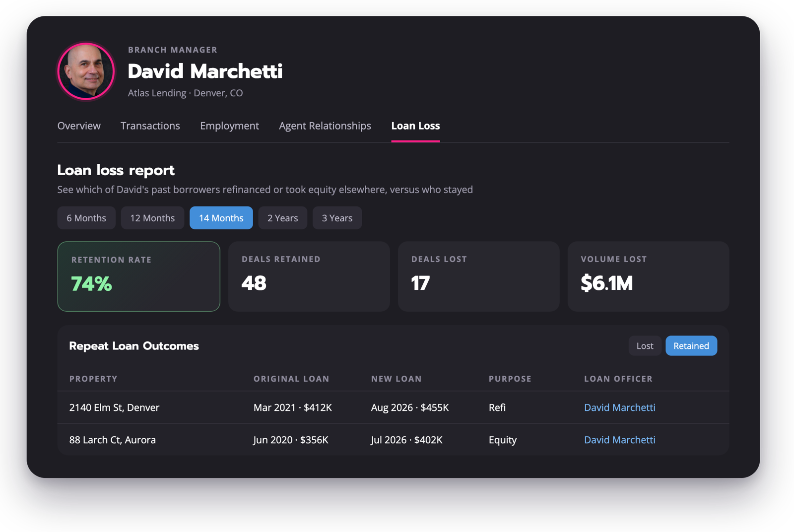Screen dimensions: 794x532
Task: Switch to the Transactions tab
Action: click(150, 126)
